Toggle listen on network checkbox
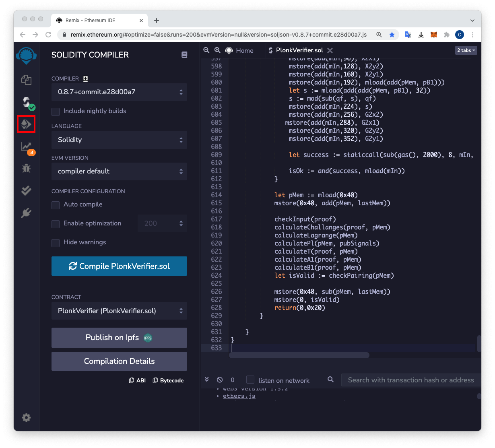 pyautogui.click(x=250, y=380)
